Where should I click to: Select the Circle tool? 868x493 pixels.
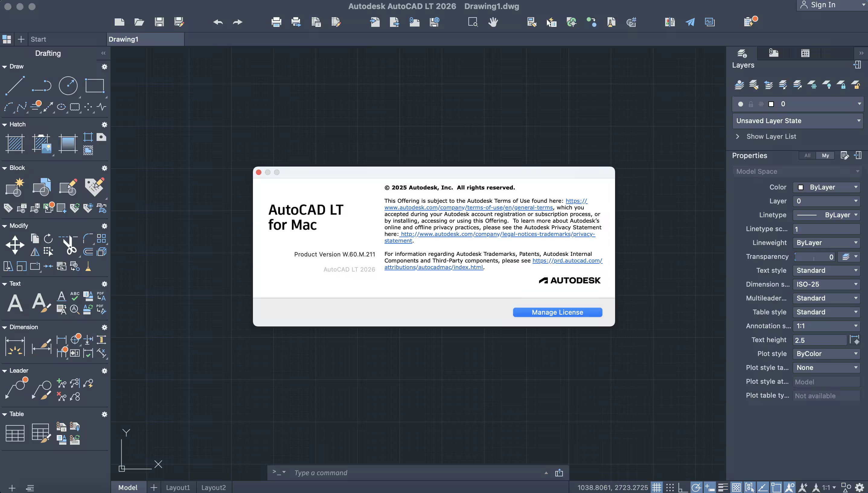(x=68, y=85)
